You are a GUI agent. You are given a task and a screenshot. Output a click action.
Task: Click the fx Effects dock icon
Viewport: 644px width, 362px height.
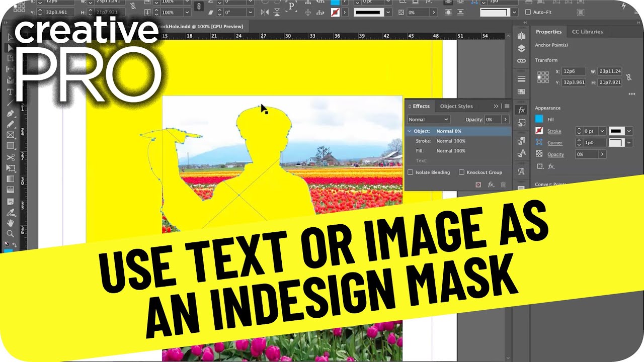(x=521, y=110)
